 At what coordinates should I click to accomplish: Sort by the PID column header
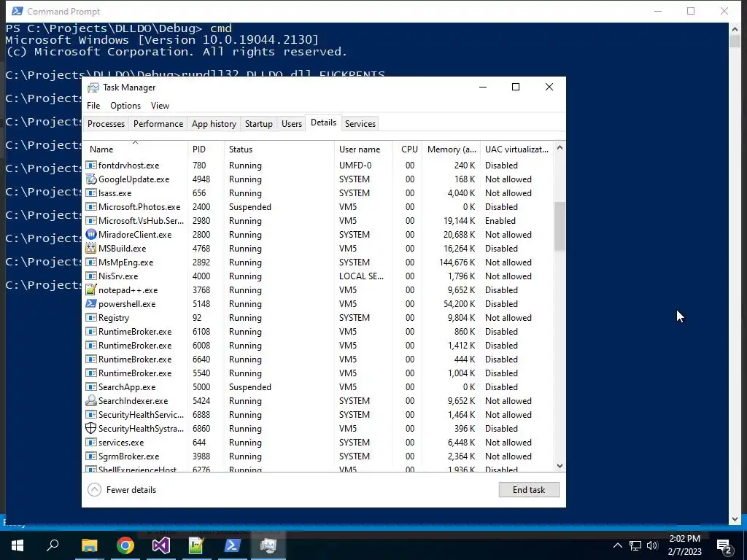[206, 149]
